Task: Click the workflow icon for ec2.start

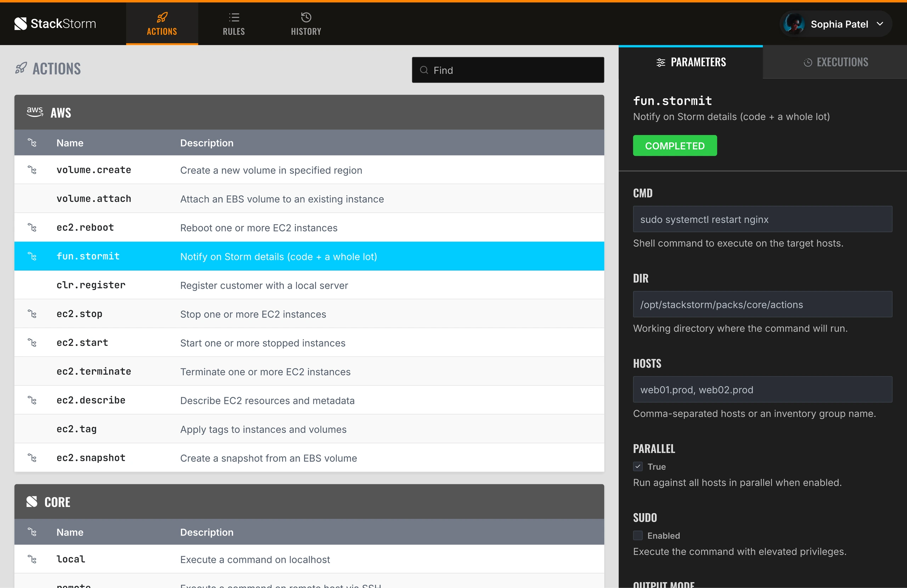Action: tap(32, 343)
